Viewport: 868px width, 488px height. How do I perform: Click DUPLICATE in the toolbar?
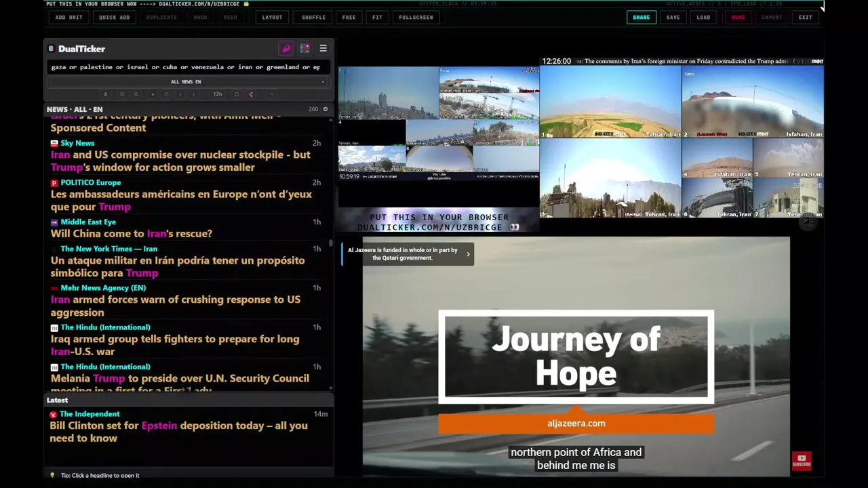click(161, 17)
